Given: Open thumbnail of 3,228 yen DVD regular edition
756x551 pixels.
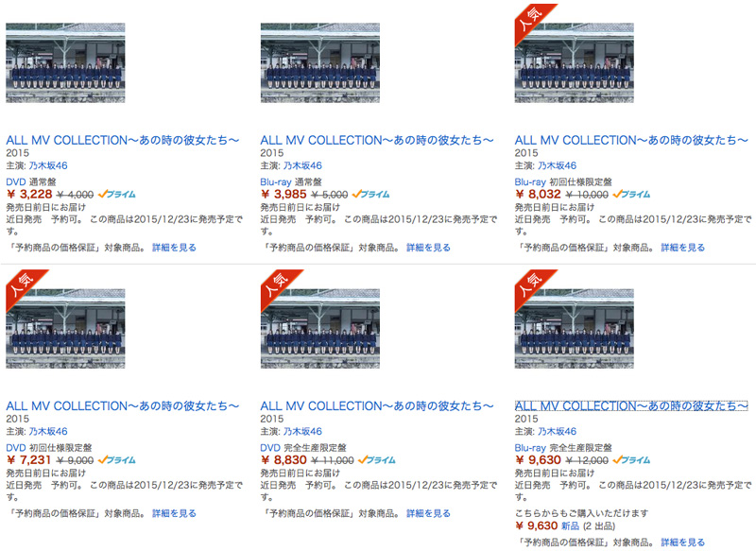Looking at the screenshot, I should [65, 62].
